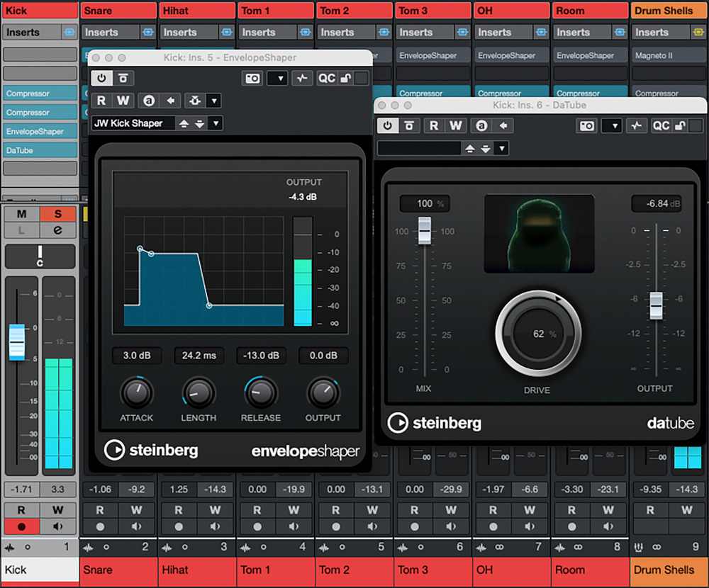The image size is (709, 588).
Task: Load previous DaTube preset arrow
Action: (470, 148)
